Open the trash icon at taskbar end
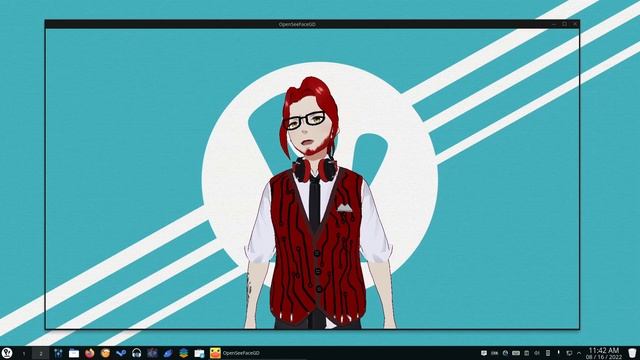640x360 pixels. 632,353
